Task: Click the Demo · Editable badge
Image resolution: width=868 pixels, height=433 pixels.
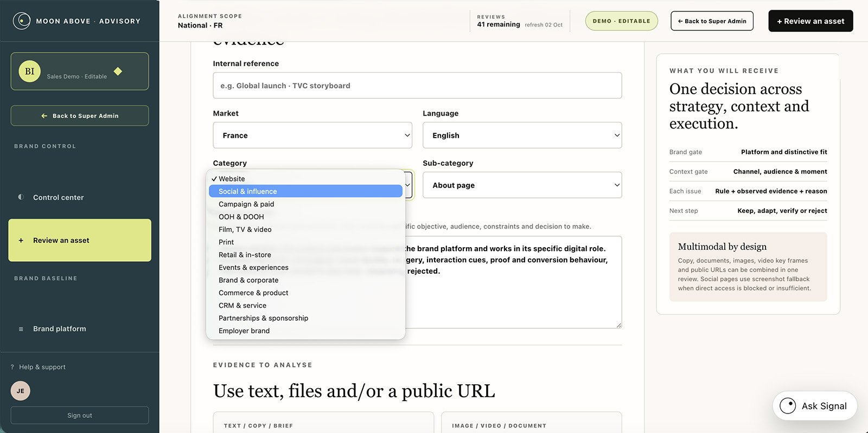Action: pos(621,21)
